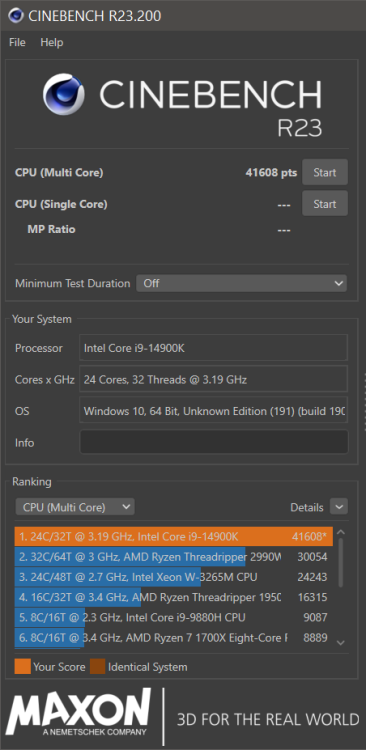Open the Help menu
Viewport: 366px width, 750px height.
(x=52, y=43)
